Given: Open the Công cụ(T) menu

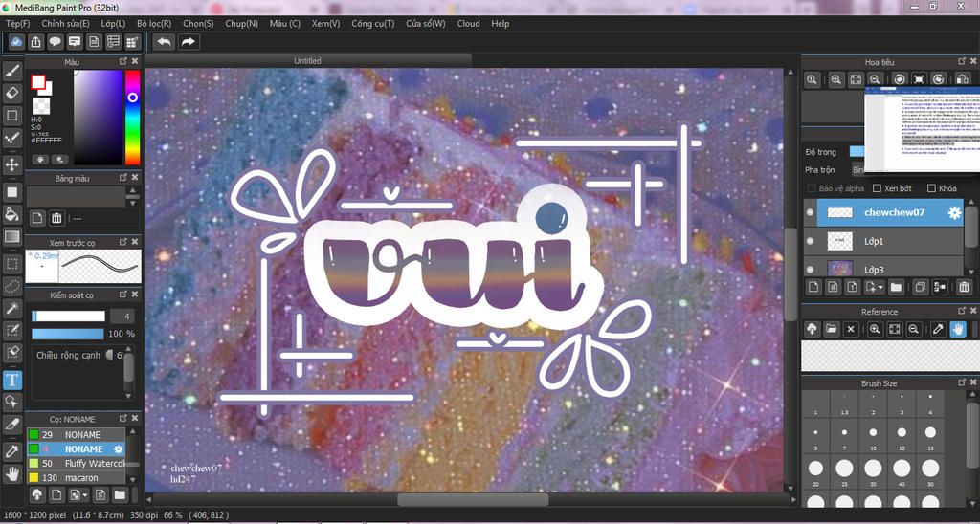Looking at the screenshot, I should click(x=373, y=24).
